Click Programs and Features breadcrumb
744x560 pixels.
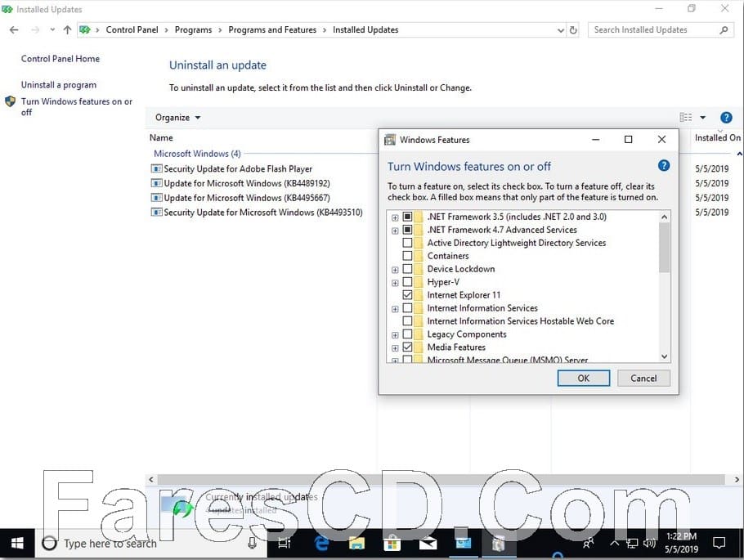(272, 30)
